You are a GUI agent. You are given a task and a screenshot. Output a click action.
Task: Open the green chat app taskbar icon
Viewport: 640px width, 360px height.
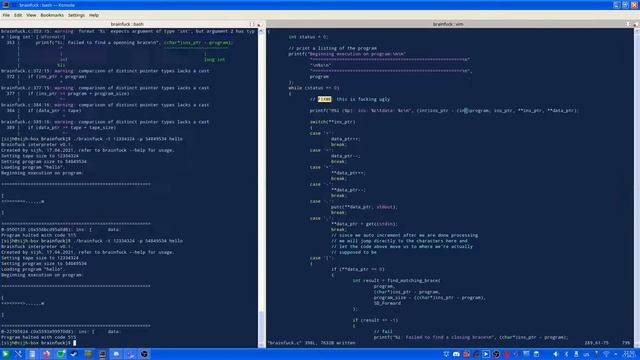[61, 354]
